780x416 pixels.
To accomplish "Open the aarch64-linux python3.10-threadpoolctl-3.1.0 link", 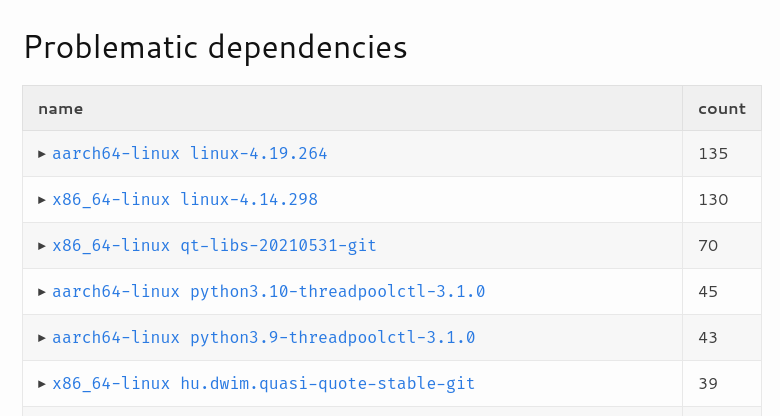I will [x=269, y=292].
